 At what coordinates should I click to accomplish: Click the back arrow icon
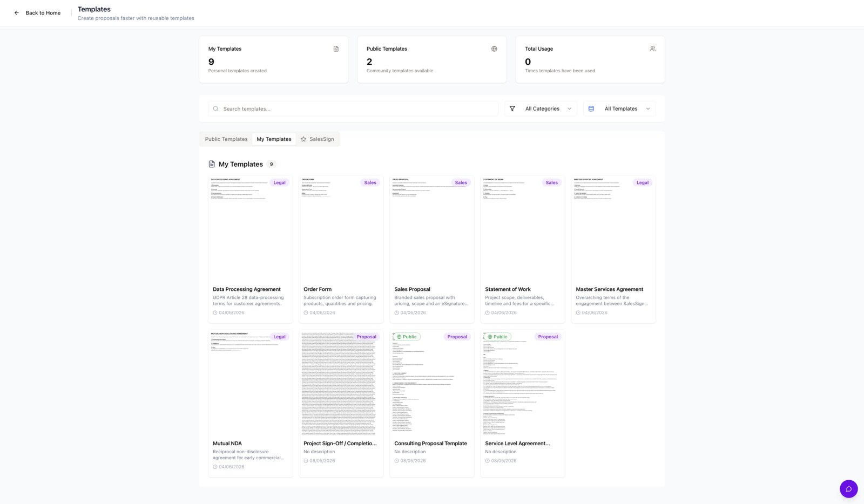16,13
